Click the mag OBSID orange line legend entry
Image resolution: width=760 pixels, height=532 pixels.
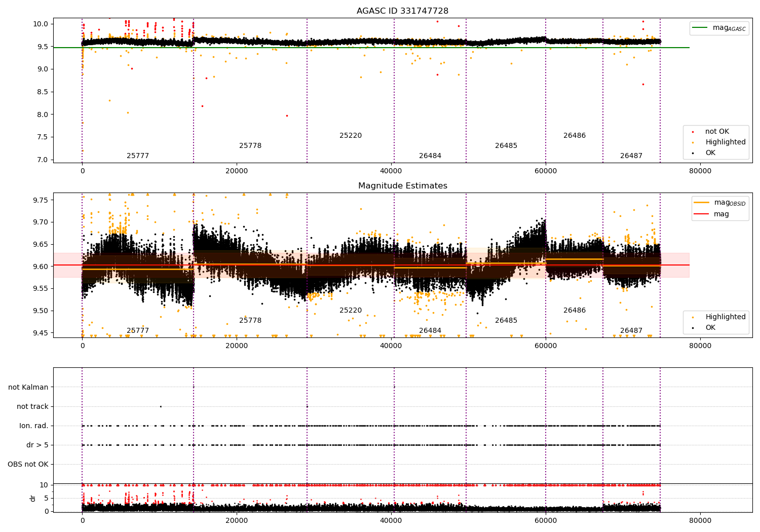point(720,203)
